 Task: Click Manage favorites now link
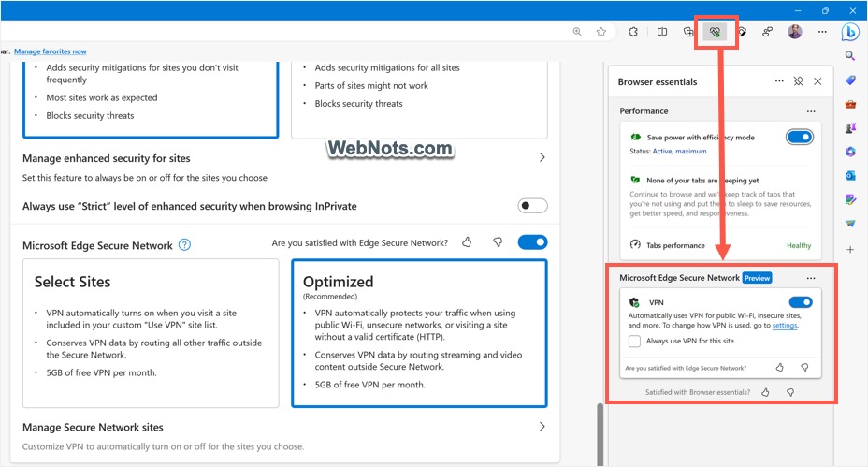51,51
